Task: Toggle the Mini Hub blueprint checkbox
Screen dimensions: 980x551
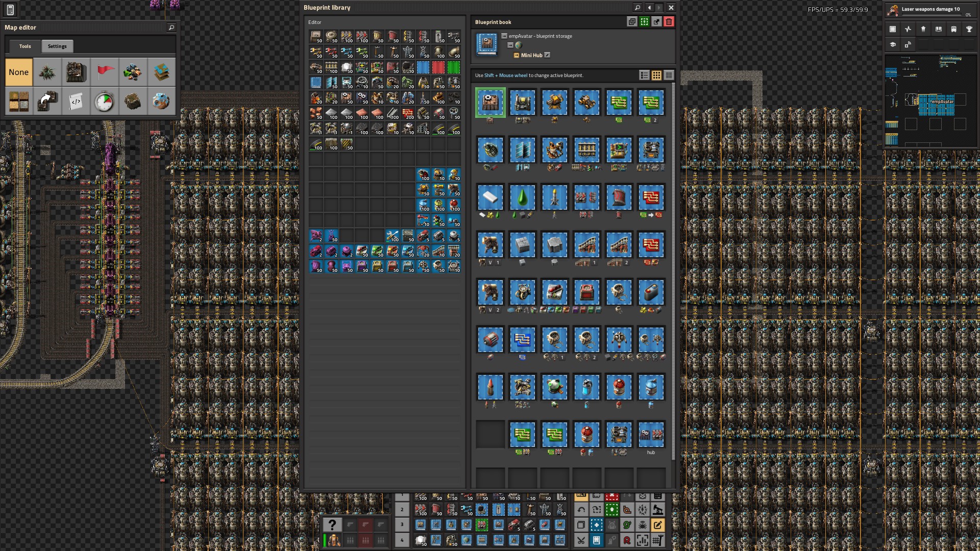Action: click(547, 55)
